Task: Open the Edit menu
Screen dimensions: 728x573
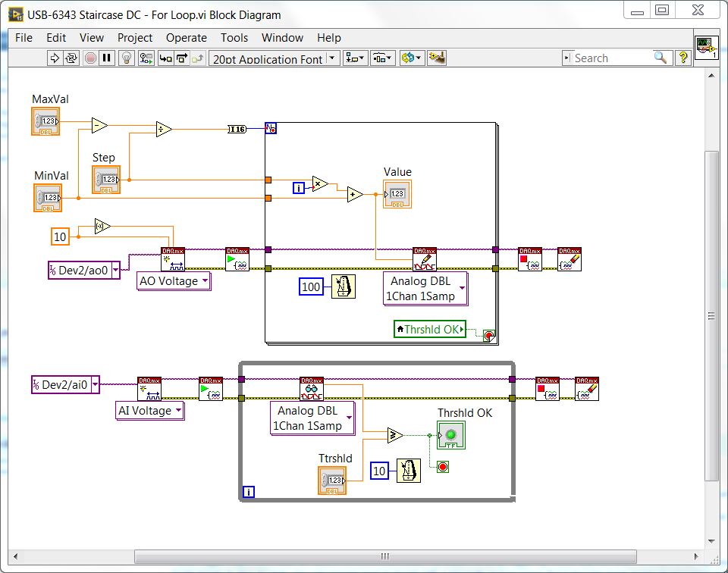Action: (x=56, y=38)
